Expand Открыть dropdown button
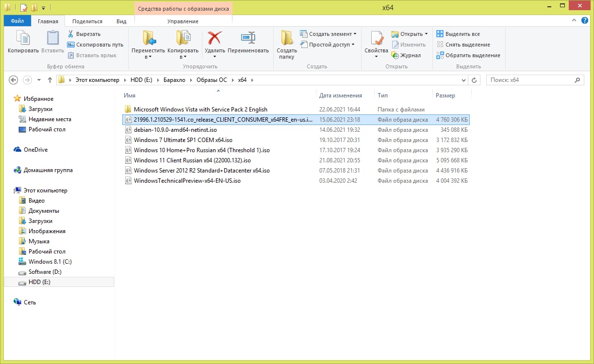 point(426,34)
